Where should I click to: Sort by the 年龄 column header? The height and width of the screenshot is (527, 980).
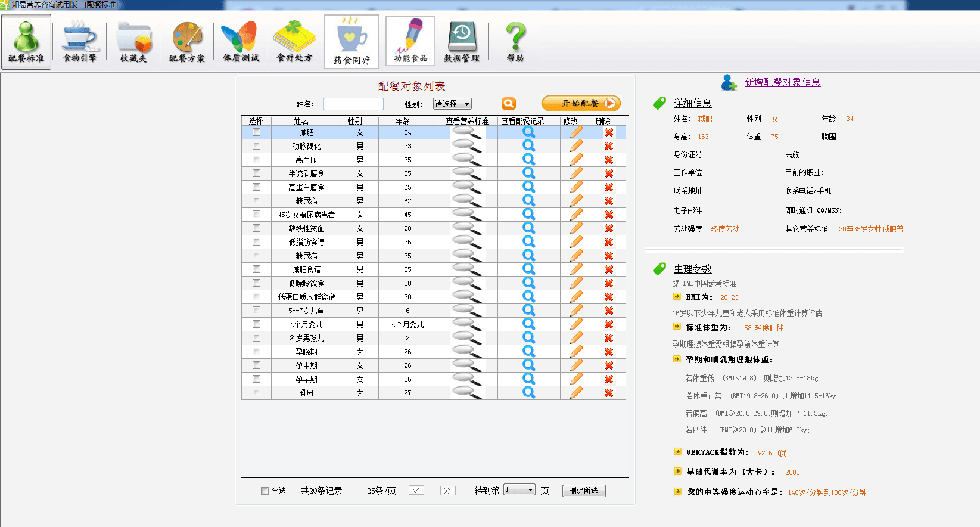tap(403, 121)
